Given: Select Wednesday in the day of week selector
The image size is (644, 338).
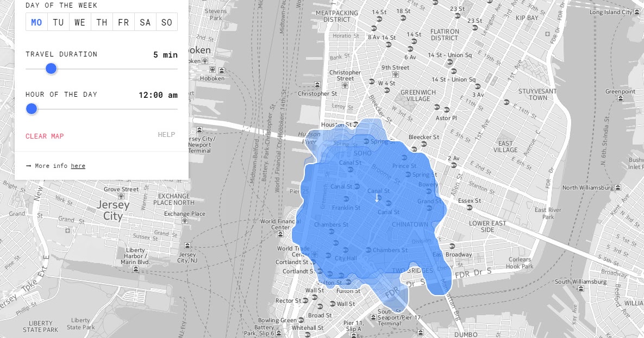Looking at the screenshot, I should coord(80,22).
